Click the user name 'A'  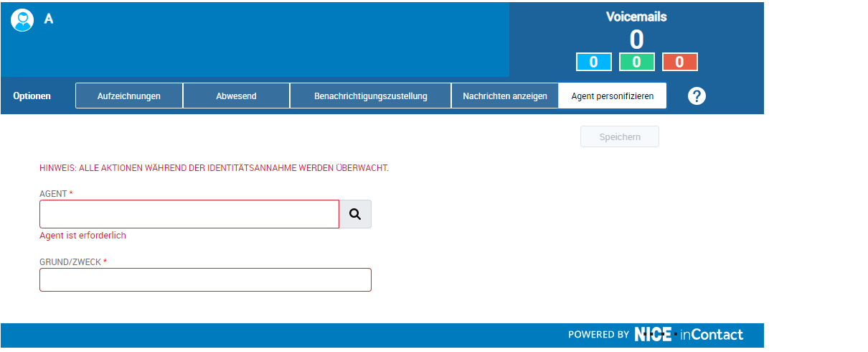pos(49,19)
